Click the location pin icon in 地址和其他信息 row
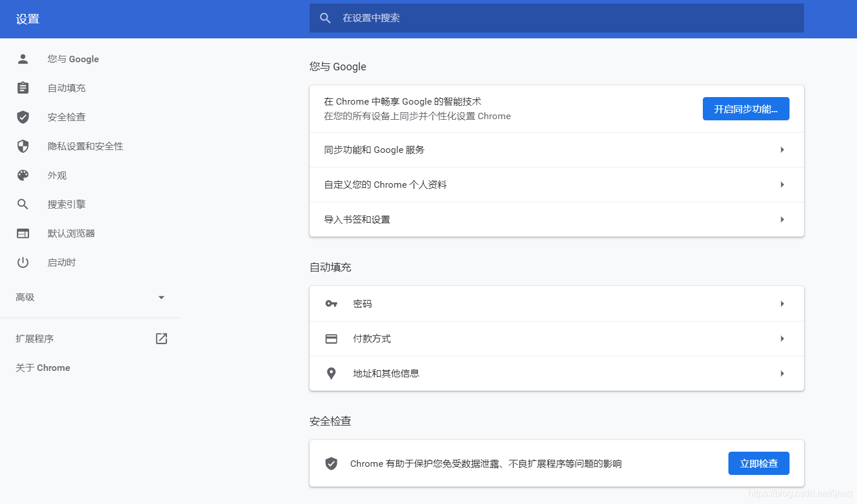The width and height of the screenshot is (857, 504). pos(331,373)
